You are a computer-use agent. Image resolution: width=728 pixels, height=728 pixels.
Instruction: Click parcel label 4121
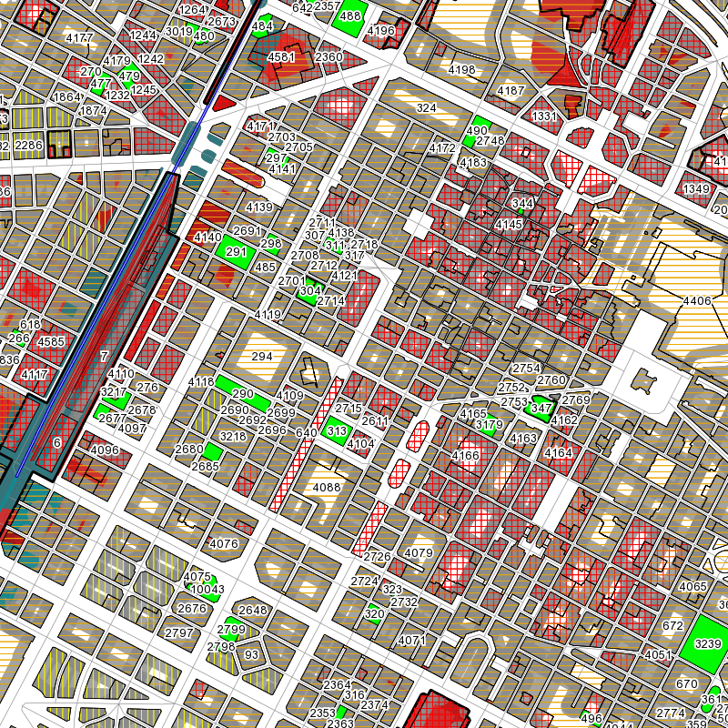point(345,276)
